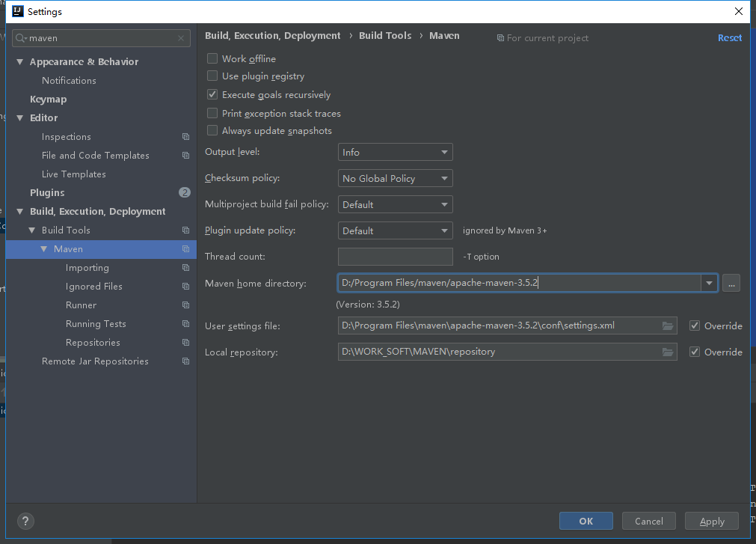The height and width of the screenshot is (544, 756).
Task: Open the Plugins settings page
Action: coord(47,193)
